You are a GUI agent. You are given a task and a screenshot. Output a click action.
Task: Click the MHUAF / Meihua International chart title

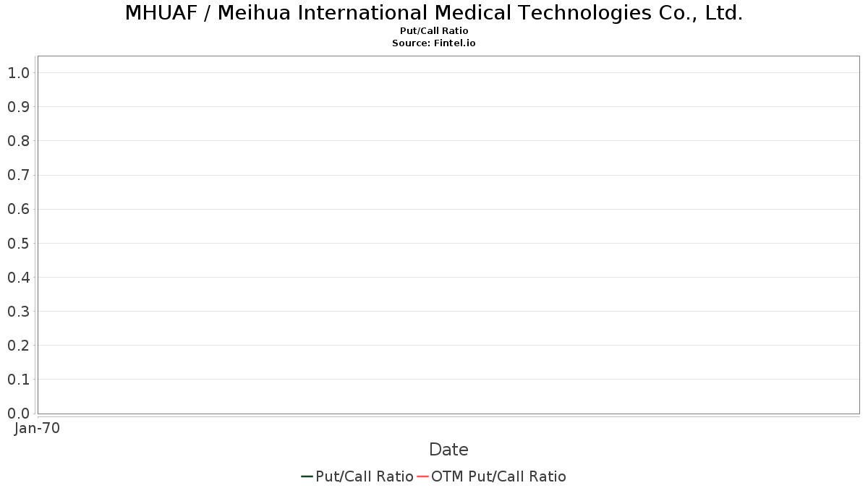pos(434,13)
